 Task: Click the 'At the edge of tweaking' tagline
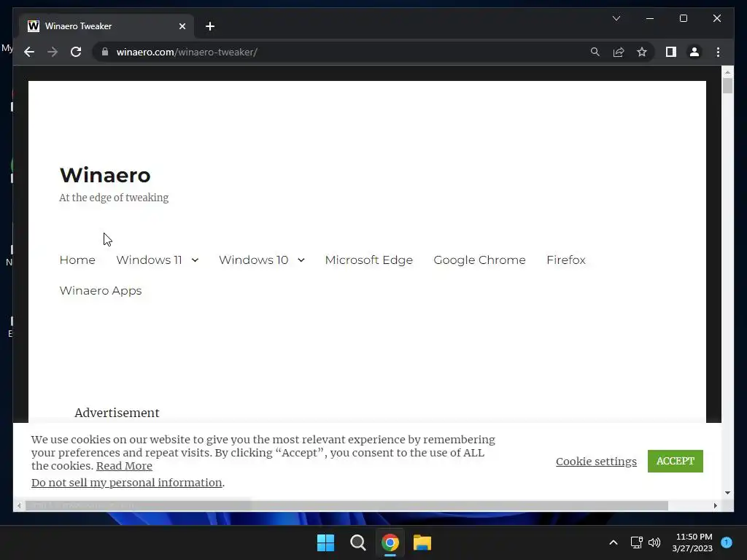(x=114, y=198)
